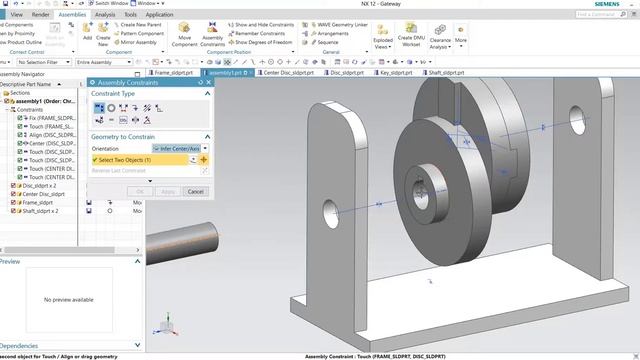
Task: Open the Move Component tool
Action: click(184, 34)
